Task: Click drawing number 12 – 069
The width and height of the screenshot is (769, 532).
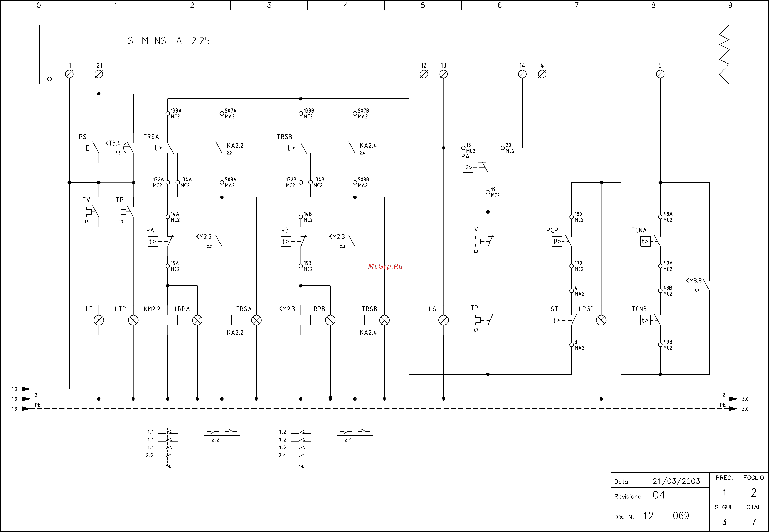Action: 666,516
